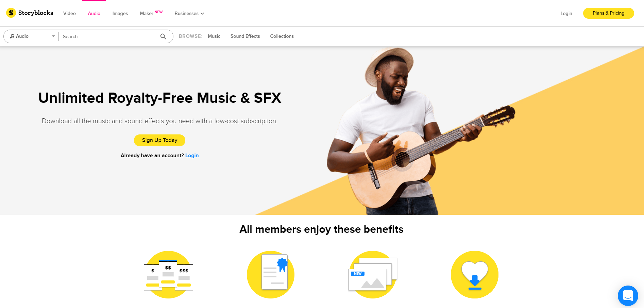
Task: Click the blue Login link below signup
Action: click(x=192, y=156)
